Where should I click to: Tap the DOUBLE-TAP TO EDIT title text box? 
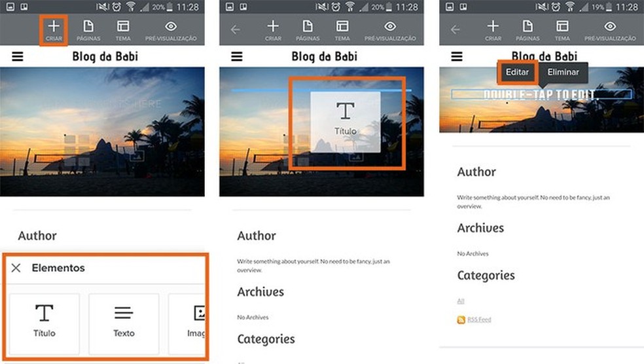[x=539, y=95]
